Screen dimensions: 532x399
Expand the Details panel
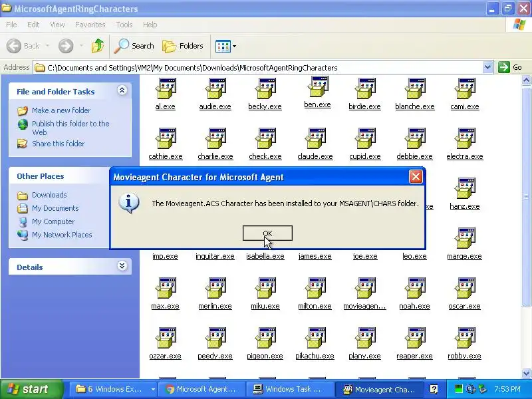122,265
